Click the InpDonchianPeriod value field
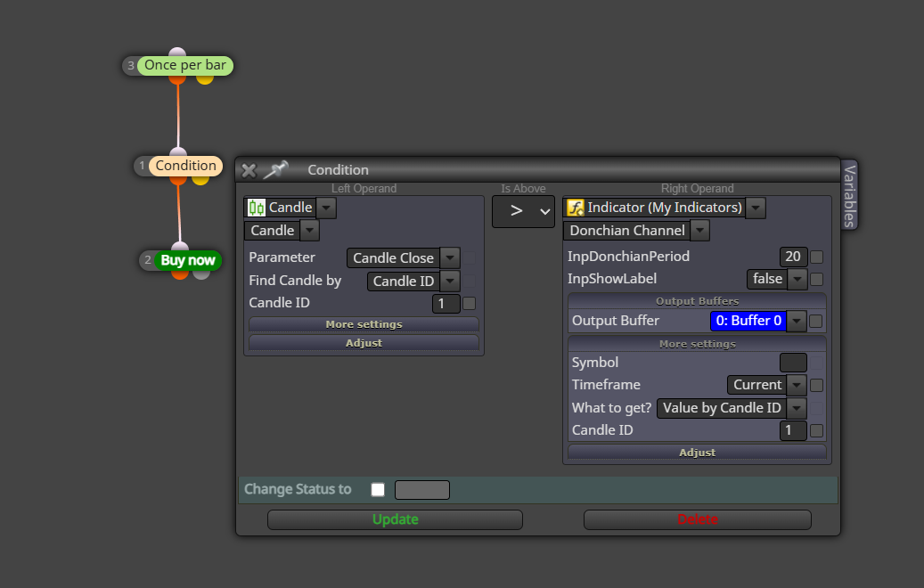924x588 pixels. click(793, 257)
